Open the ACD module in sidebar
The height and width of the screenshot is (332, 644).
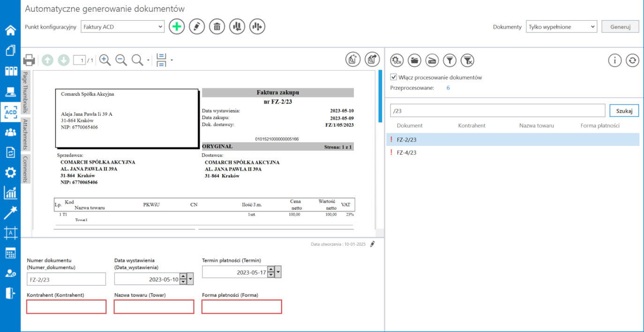[x=10, y=113]
